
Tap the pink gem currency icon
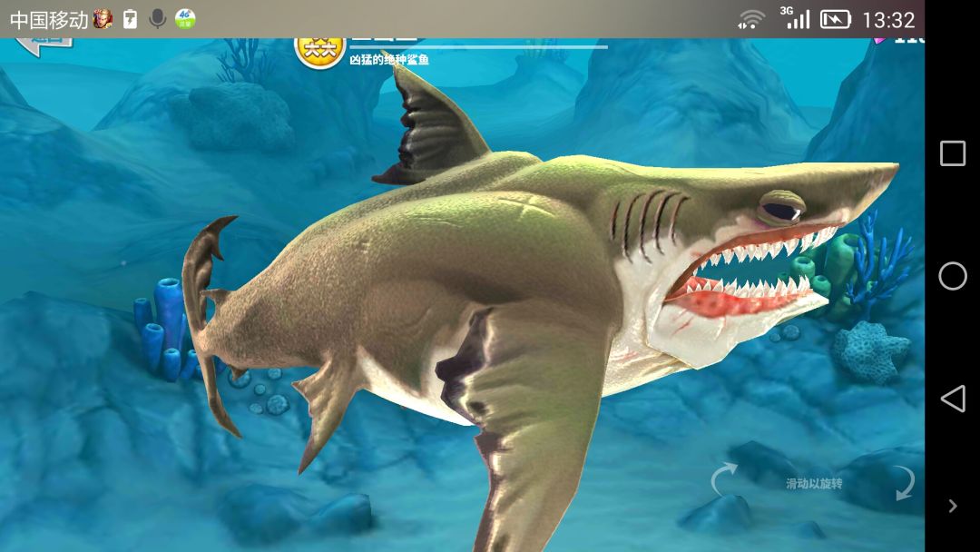click(x=880, y=41)
